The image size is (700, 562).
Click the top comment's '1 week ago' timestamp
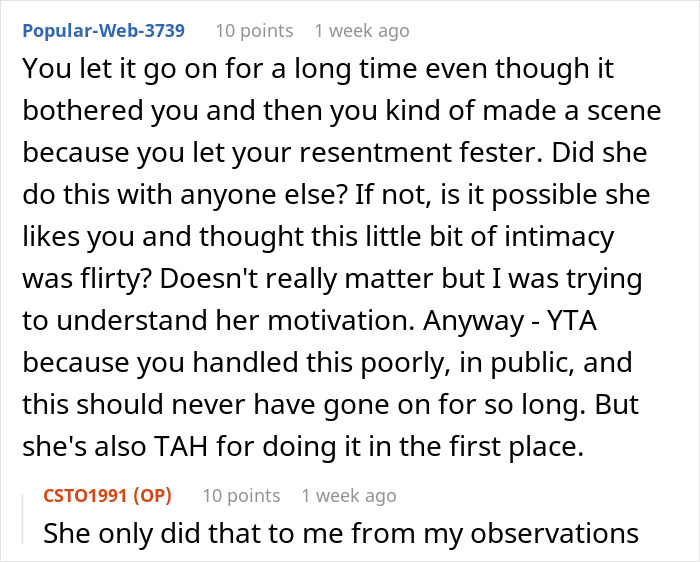tap(361, 30)
